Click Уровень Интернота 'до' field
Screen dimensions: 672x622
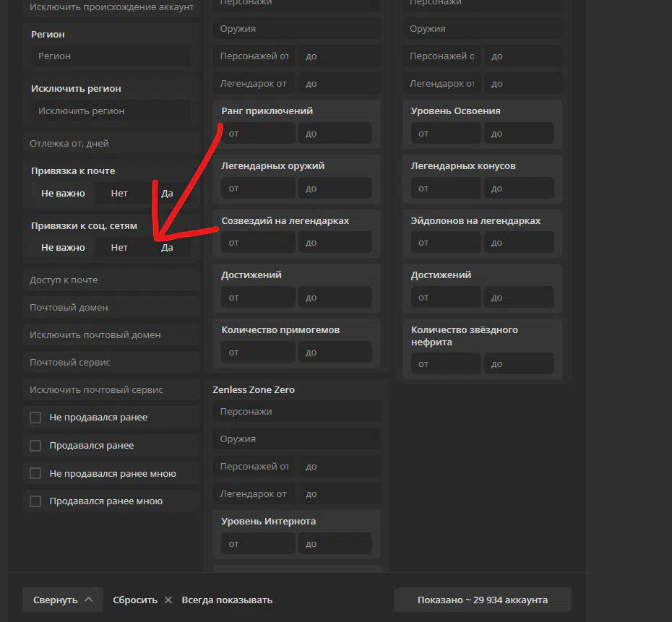pyautogui.click(x=335, y=544)
